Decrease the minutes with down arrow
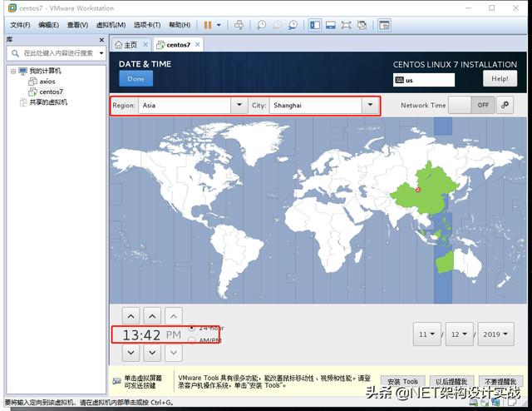This screenshot has width=532, height=411. tap(152, 353)
